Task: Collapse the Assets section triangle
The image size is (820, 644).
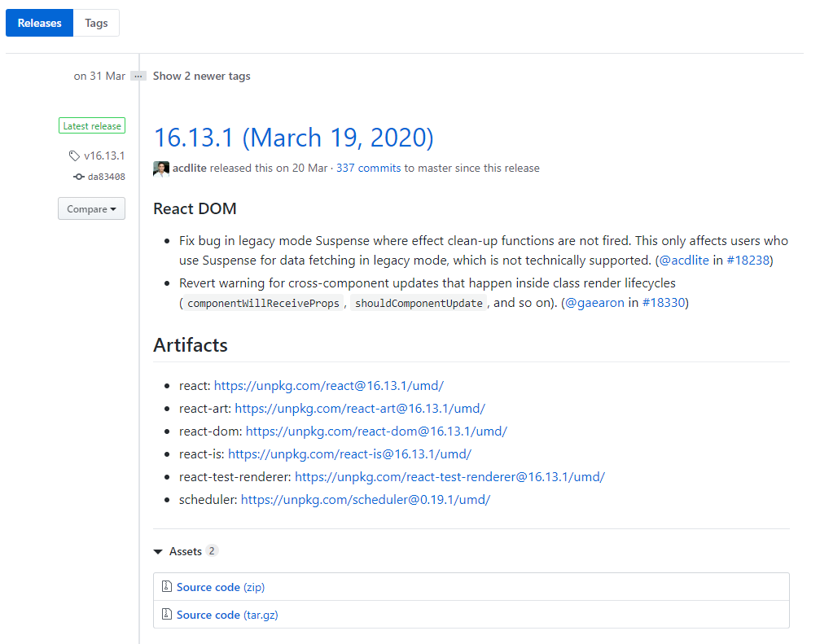Action: pyautogui.click(x=158, y=552)
